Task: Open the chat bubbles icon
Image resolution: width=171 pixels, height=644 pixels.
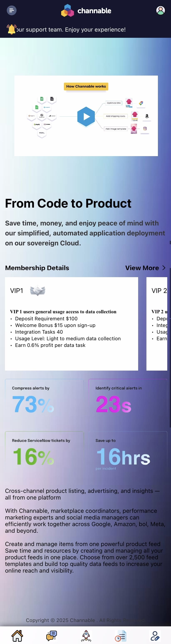Action: [x=52, y=635]
